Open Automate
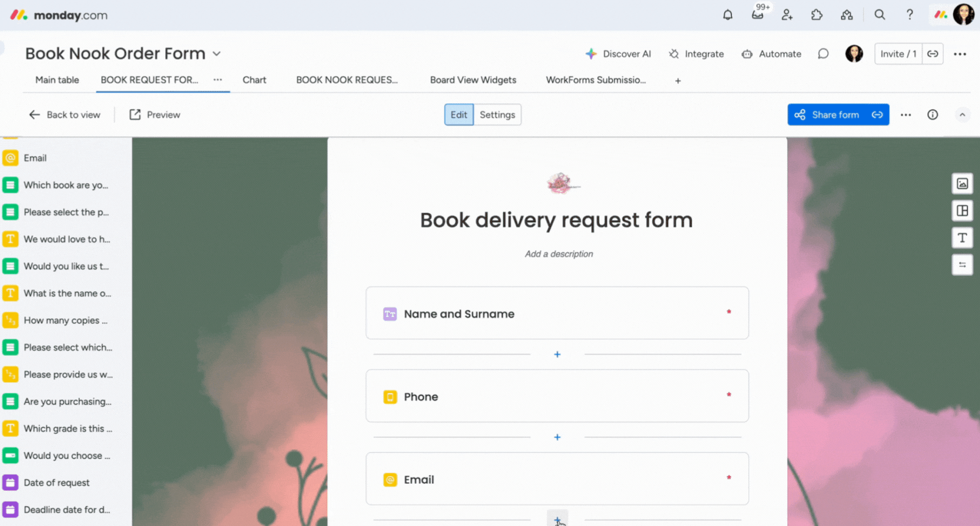Viewport: 980px width, 526px height. [771, 54]
